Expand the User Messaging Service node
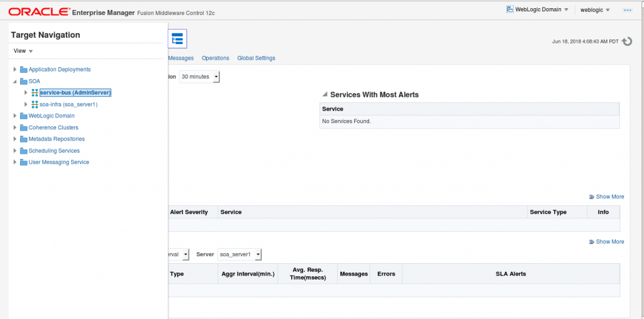The height and width of the screenshot is (319, 644). pos(15,162)
